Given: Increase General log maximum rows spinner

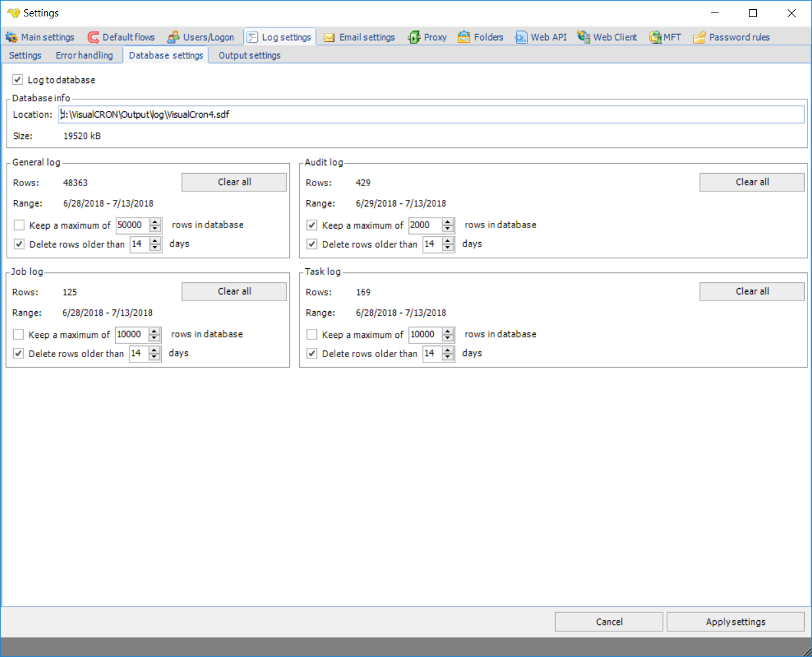Looking at the screenshot, I should pos(155,222).
